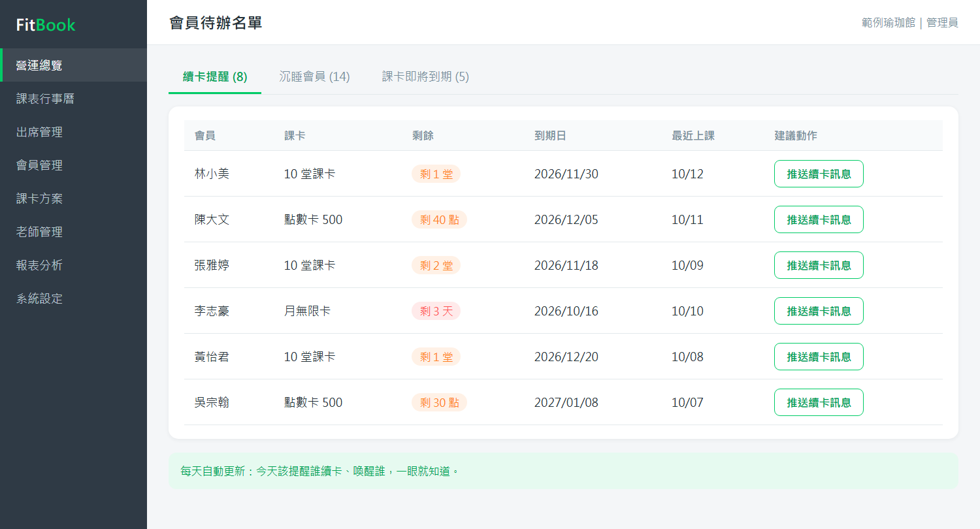Click the 會員待辦名單 page title

[x=216, y=23]
